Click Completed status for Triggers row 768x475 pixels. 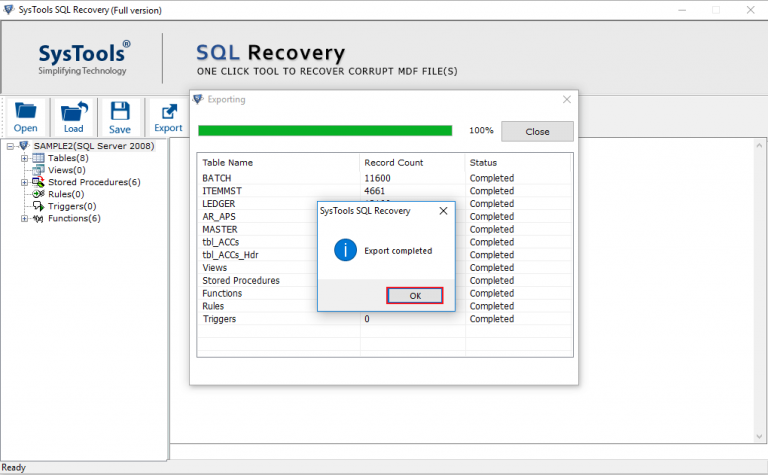[x=492, y=319]
